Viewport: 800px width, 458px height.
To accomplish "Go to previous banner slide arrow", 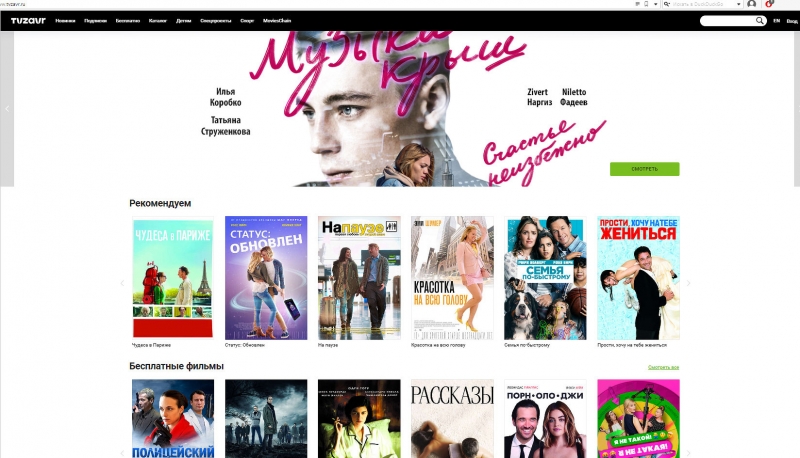I will [x=7, y=108].
